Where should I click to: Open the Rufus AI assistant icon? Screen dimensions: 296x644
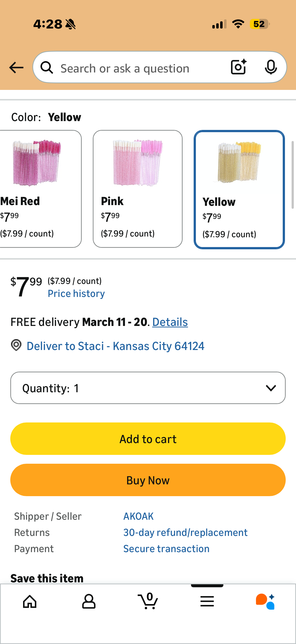pos(265,601)
